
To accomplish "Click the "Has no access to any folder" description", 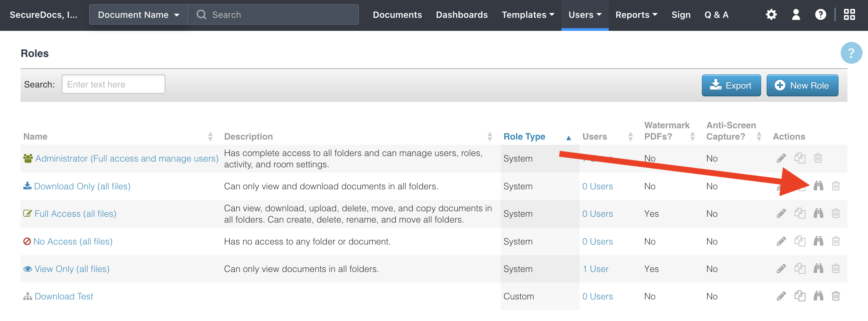I will [x=307, y=241].
